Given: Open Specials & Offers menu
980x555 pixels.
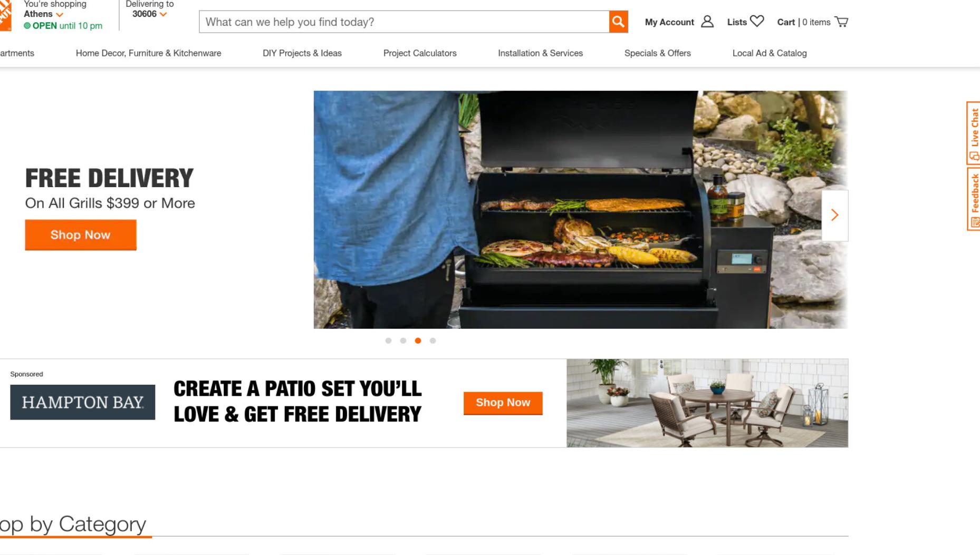Looking at the screenshot, I should point(657,53).
